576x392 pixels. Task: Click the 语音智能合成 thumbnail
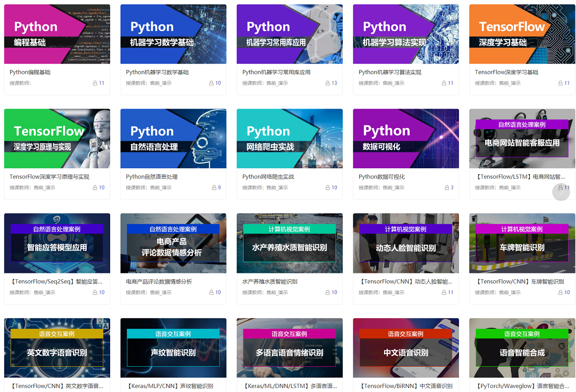[x=522, y=347]
